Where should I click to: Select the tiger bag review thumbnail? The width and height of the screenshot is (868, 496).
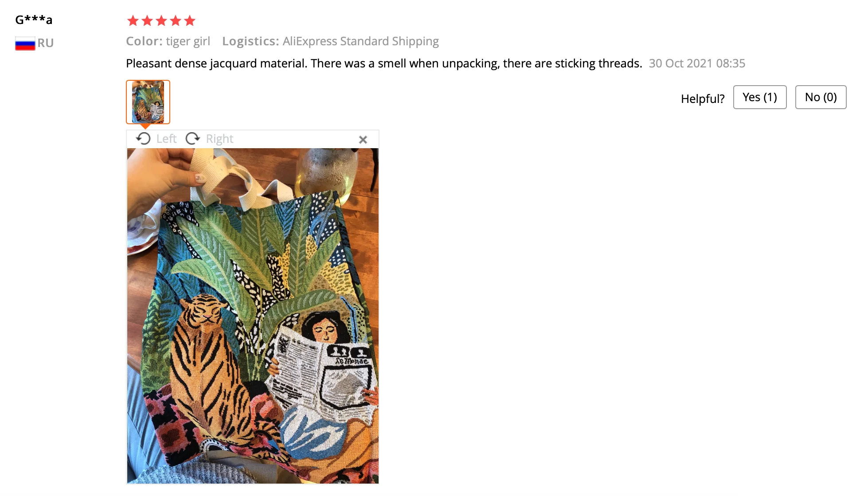(x=148, y=102)
